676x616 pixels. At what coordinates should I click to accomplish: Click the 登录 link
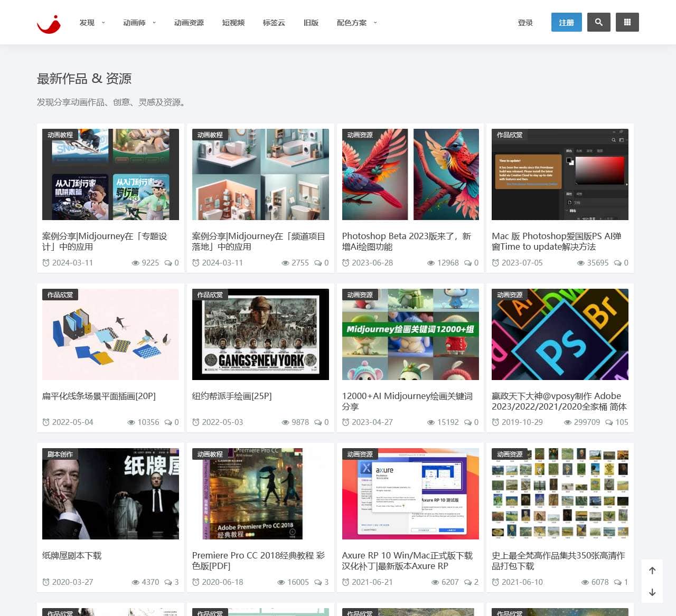(x=525, y=23)
